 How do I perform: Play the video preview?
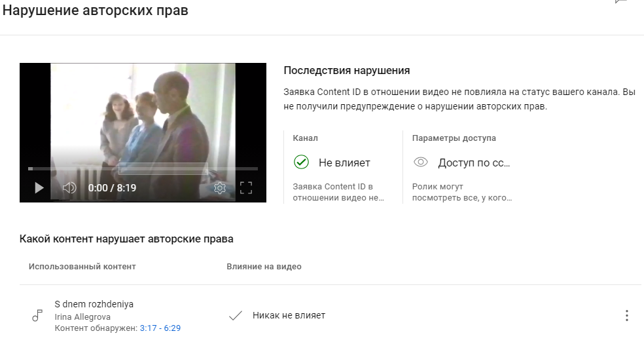[x=39, y=188]
